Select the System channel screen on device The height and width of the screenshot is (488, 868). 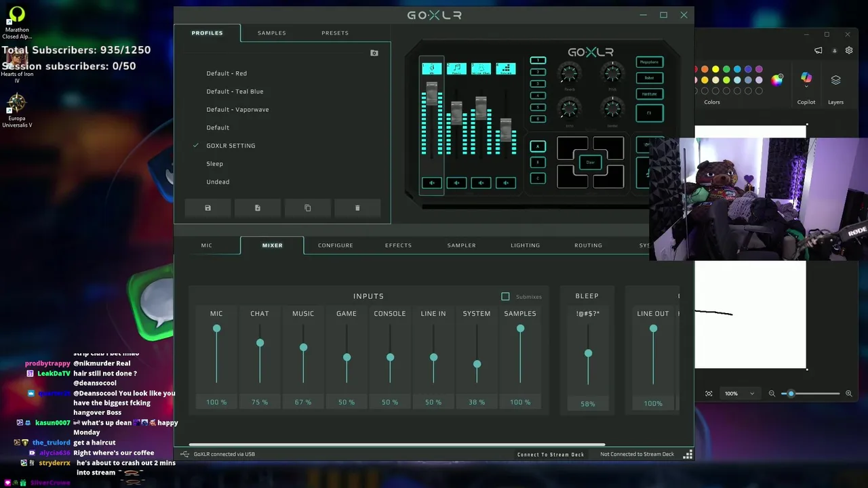click(505, 68)
